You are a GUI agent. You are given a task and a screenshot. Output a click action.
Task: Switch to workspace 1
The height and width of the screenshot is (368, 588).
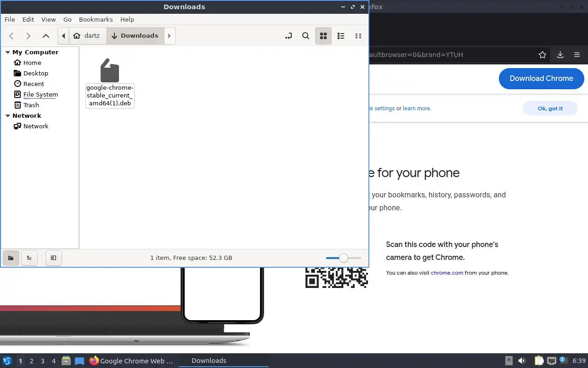[20, 361]
